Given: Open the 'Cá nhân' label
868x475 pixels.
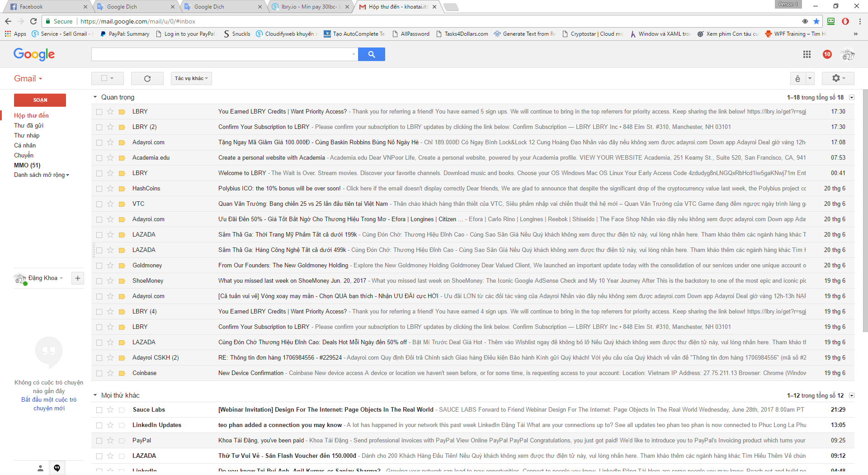Looking at the screenshot, I should (x=25, y=146).
